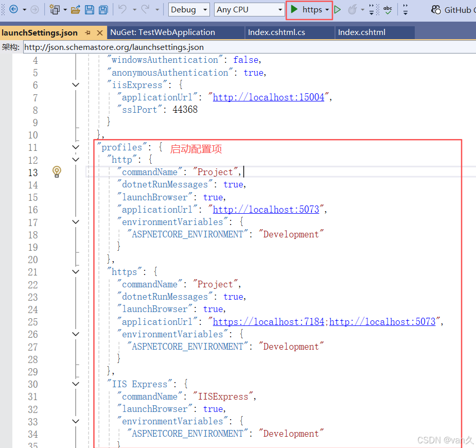Close the launchSettings.json tab
The image size is (476, 448).
(99, 33)
